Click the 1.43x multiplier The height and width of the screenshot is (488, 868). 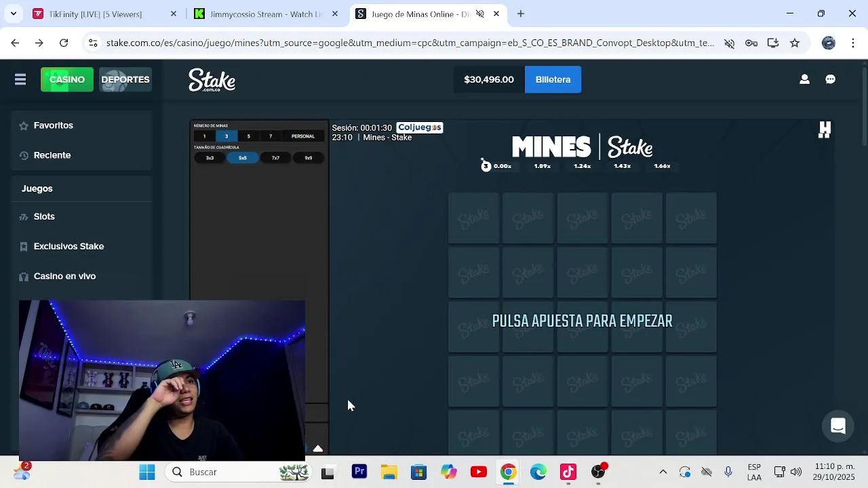[623, 166]
